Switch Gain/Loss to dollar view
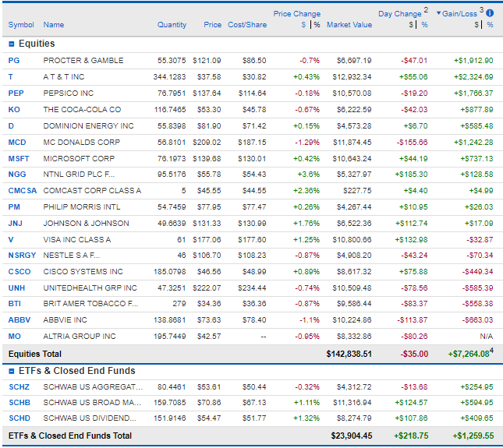The image size is (503, 448). [476, 25]
